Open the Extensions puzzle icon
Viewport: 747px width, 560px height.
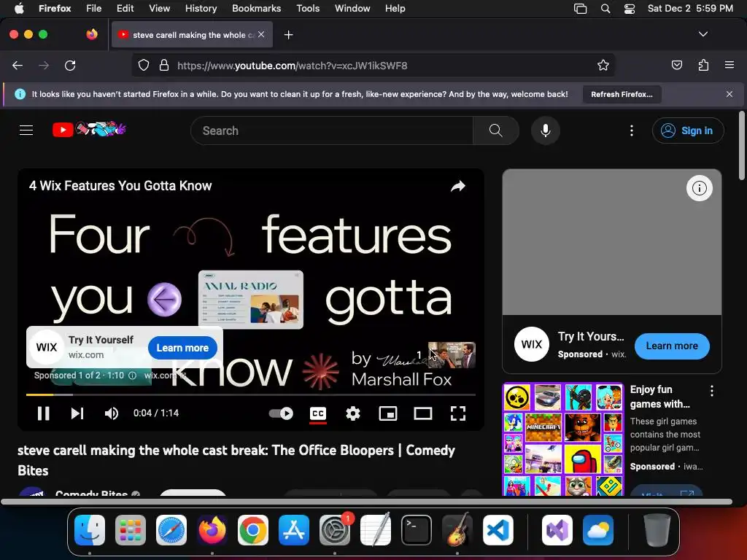(x=703, y=65)
